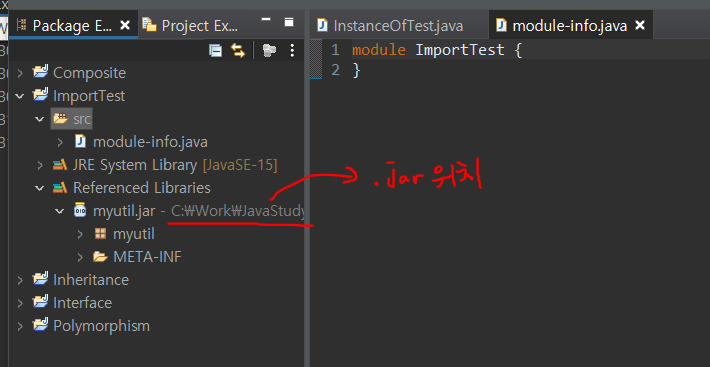This screenshot has height=367, width=710.
Task: Close the module-info.java editor tab
Action: 639,26
